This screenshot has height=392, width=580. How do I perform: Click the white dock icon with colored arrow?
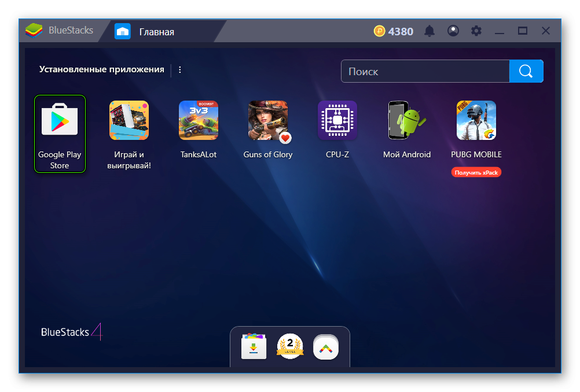326,347
